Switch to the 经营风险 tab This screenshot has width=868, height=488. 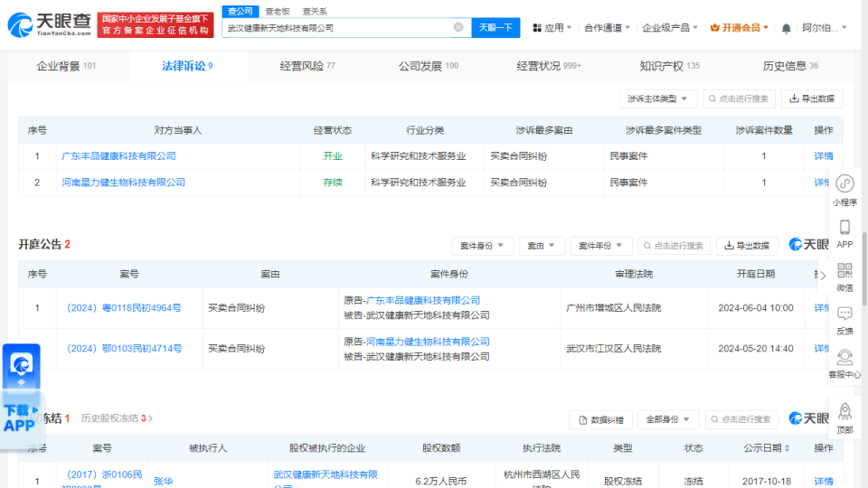[307, 66]
